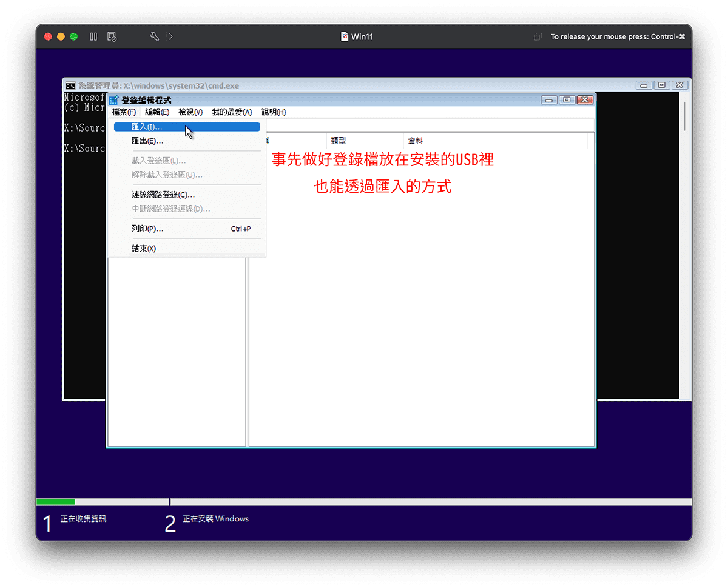Pause the Win11 virtual machine

click(x=93, y=36)
